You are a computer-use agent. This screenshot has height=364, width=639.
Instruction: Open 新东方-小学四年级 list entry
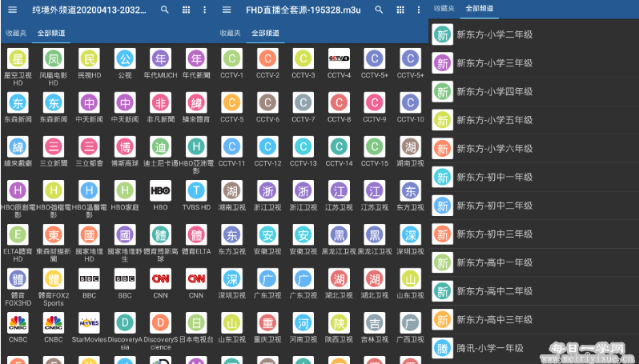point(533,92)
